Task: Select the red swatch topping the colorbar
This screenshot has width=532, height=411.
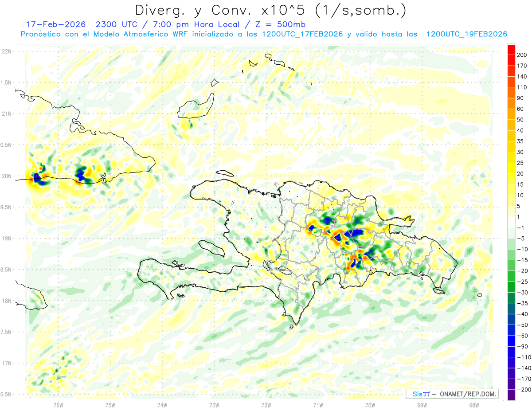Action: click(x=511, y=50)
